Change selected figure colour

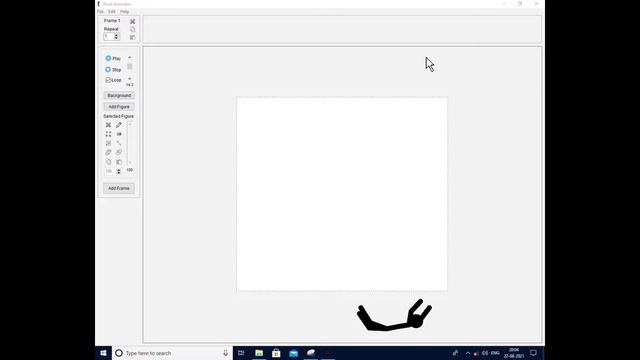108,143
